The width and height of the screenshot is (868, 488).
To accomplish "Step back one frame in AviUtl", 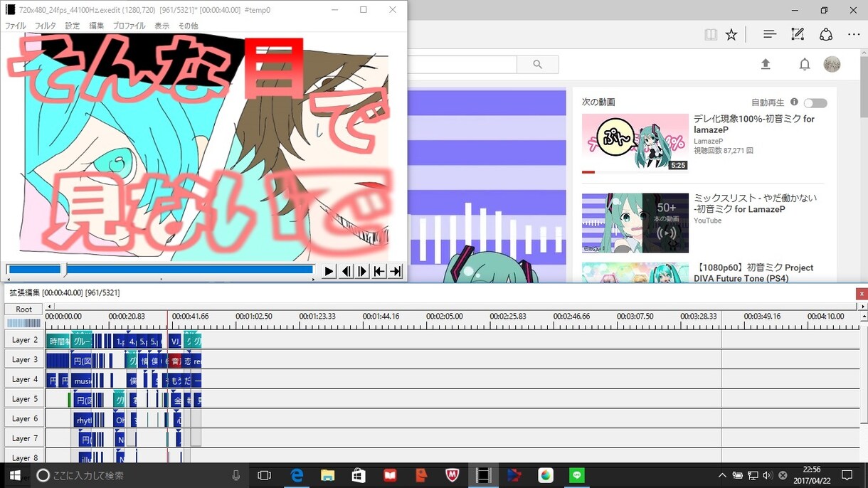I will tap(346, 271).
